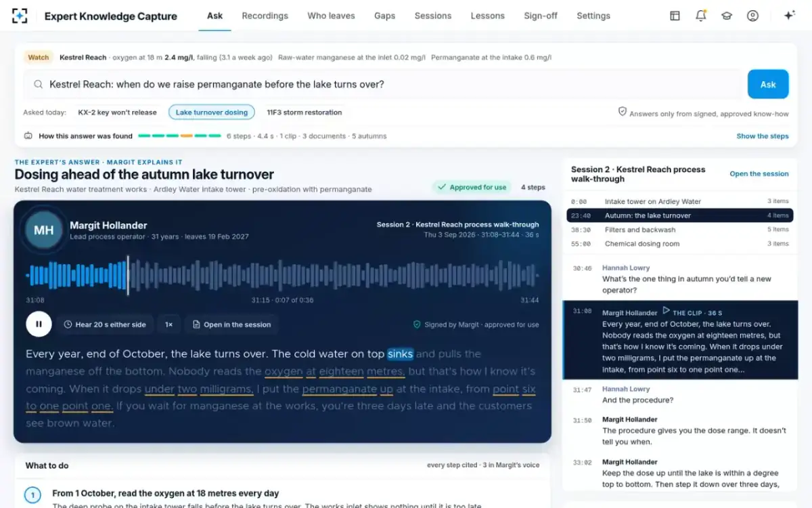Pause the clip playback
This screenshot has height=508, width=812.
tap(39, 324)
